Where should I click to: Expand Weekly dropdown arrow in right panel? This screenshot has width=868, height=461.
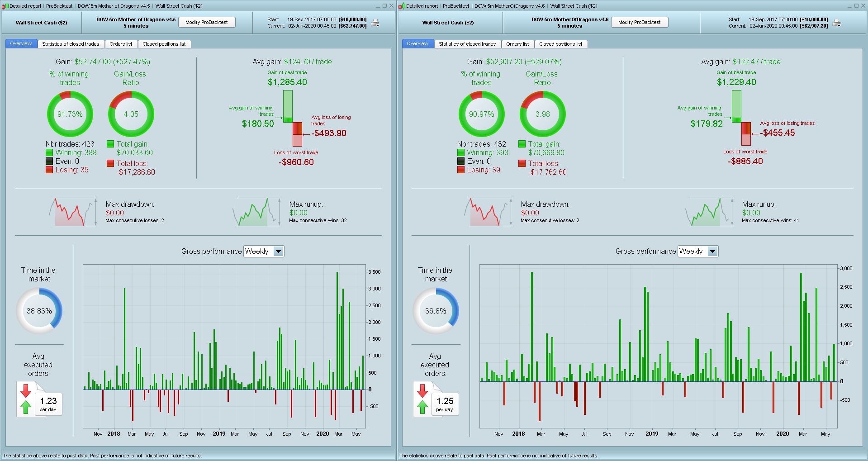click(713, 252)
